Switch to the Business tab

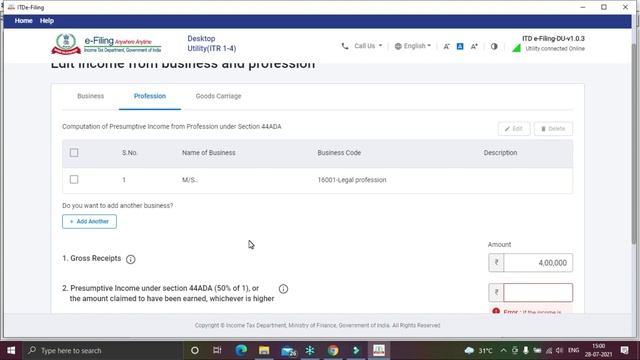91,96
